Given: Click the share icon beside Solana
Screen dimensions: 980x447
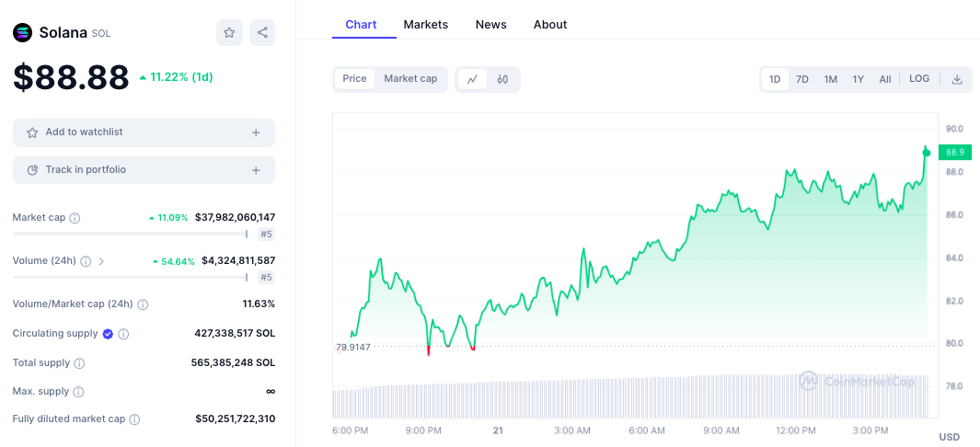Looking at the screenshot, I should tap(262, 32).
